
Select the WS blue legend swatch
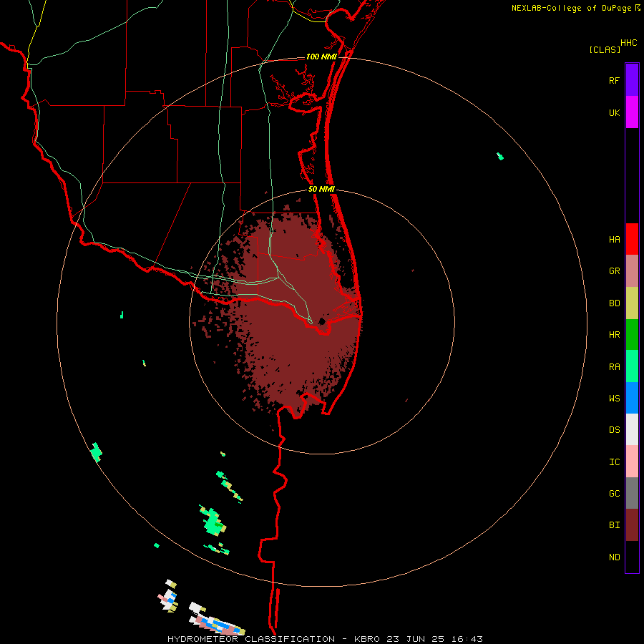(x=632, y=398)
